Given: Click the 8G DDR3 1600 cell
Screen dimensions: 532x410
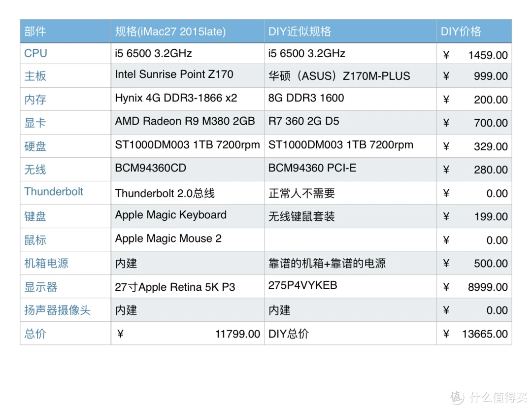Looking at the screenshot, I should tap(351, 99).
